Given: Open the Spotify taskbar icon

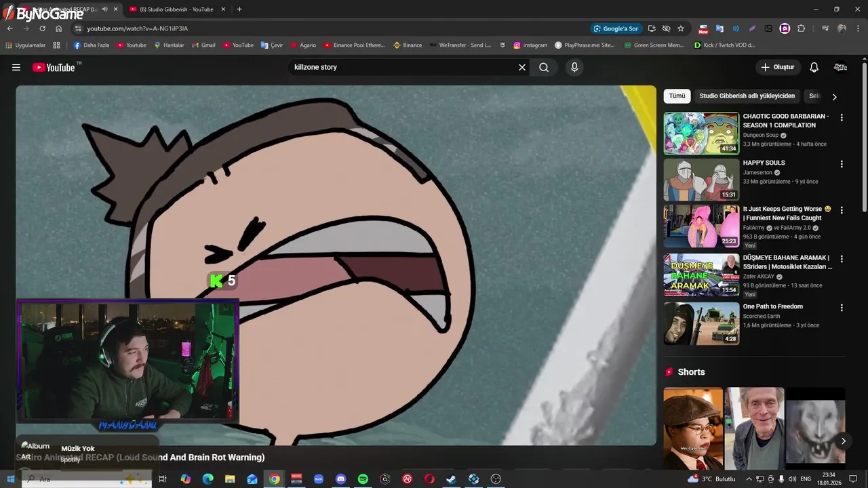Looking at the screenshot, I should click(363, 479).
